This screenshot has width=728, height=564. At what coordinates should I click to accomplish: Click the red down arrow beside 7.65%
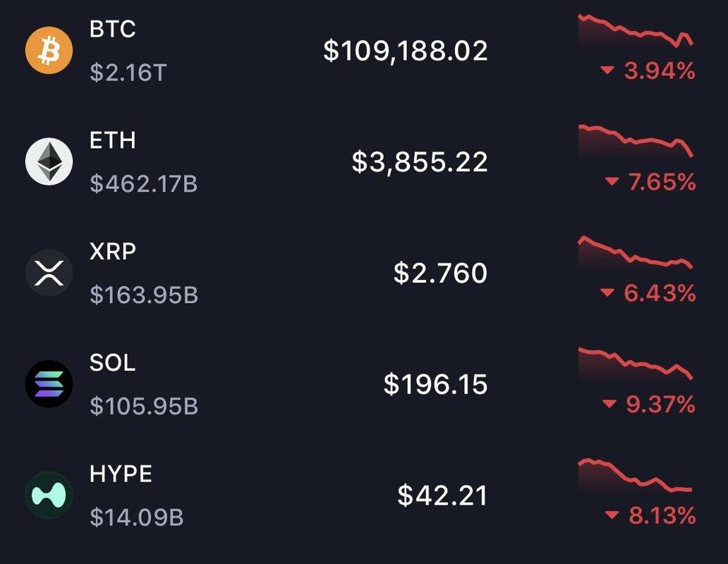click(x=612, y=181)
